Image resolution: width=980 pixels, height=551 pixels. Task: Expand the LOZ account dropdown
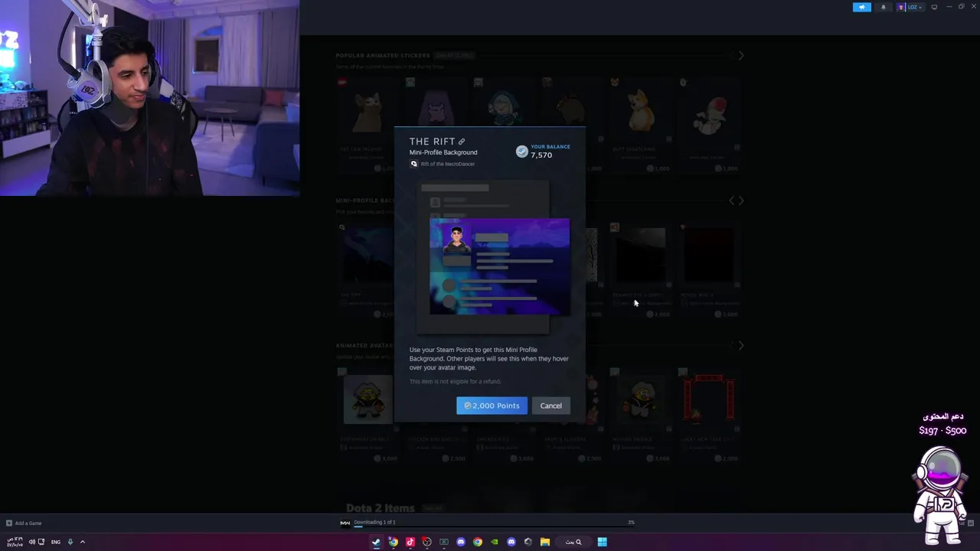click(916, 7)
